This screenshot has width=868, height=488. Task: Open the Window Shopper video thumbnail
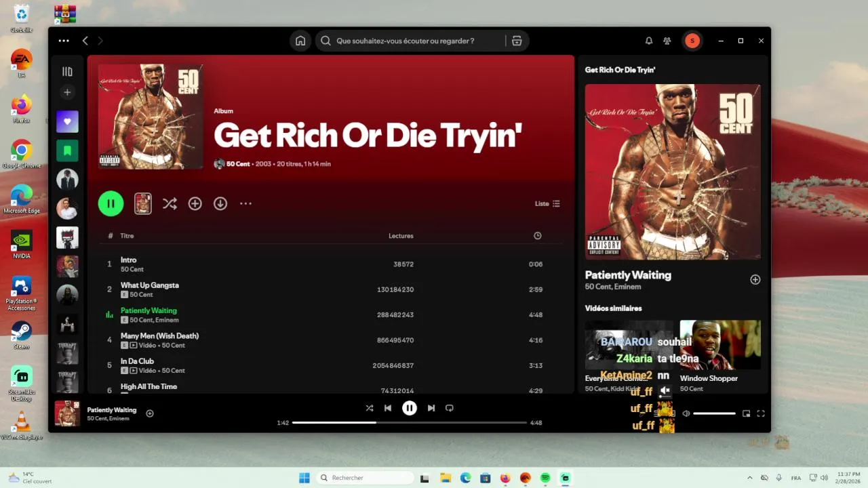[x=720, y=345]
